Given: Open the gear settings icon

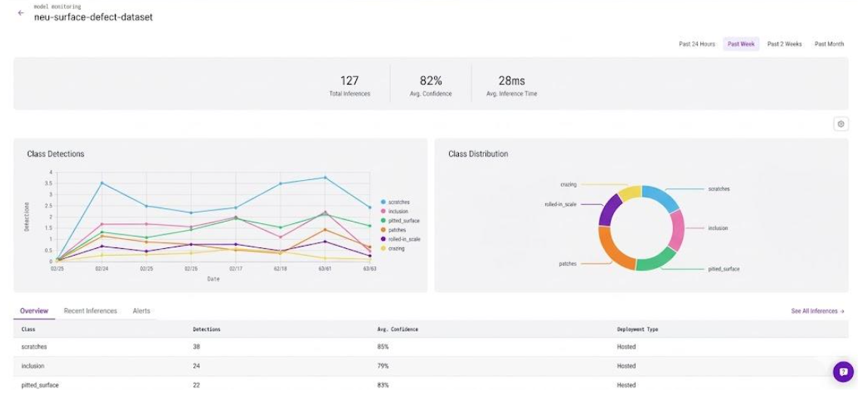Looking at the screenshot, I should [x=841, y=124].
